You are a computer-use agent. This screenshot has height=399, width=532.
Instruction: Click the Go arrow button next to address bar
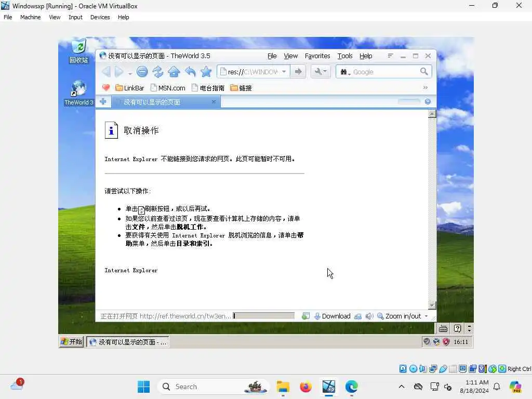tap(298, 72)
